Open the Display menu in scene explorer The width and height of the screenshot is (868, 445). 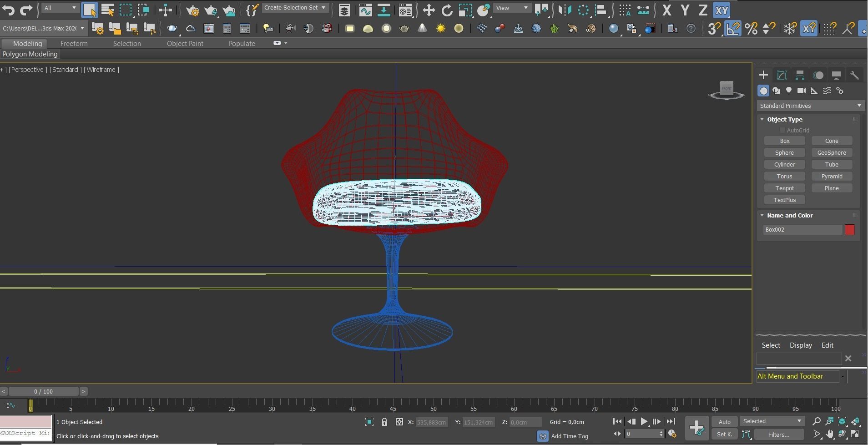[x=801, y=345]
